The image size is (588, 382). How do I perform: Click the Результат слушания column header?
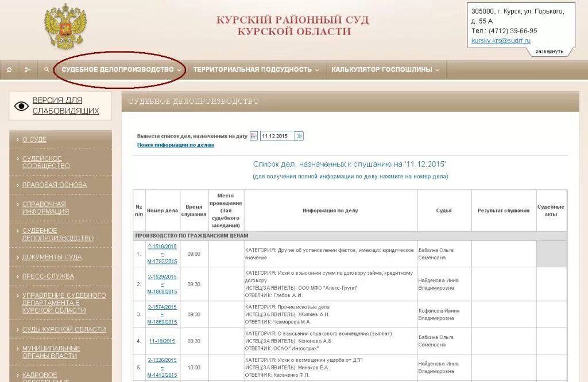pos(503,211)
